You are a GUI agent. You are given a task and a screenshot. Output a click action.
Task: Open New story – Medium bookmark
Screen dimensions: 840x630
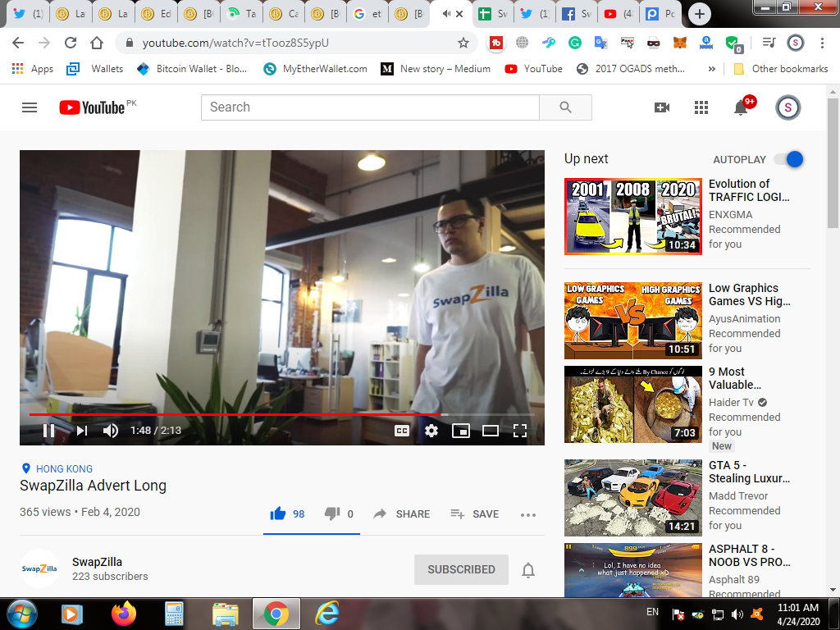coord(436,69)
